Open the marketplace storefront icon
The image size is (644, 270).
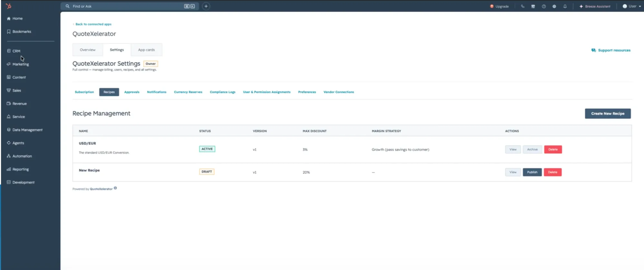tap(533, 6)
